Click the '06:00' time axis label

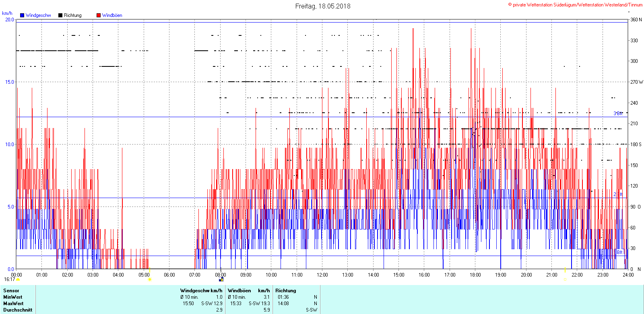click(x=169, y=275)
